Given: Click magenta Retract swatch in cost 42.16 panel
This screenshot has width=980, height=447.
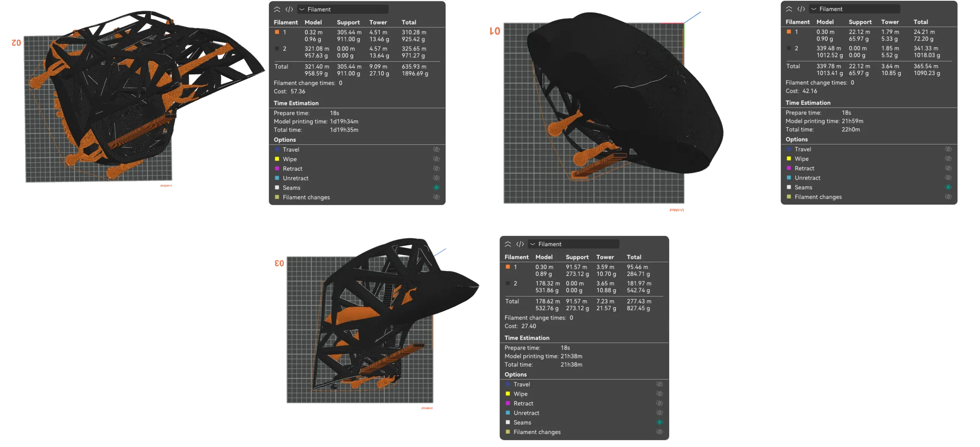Looking at the screenshot, I should [789, 168].
